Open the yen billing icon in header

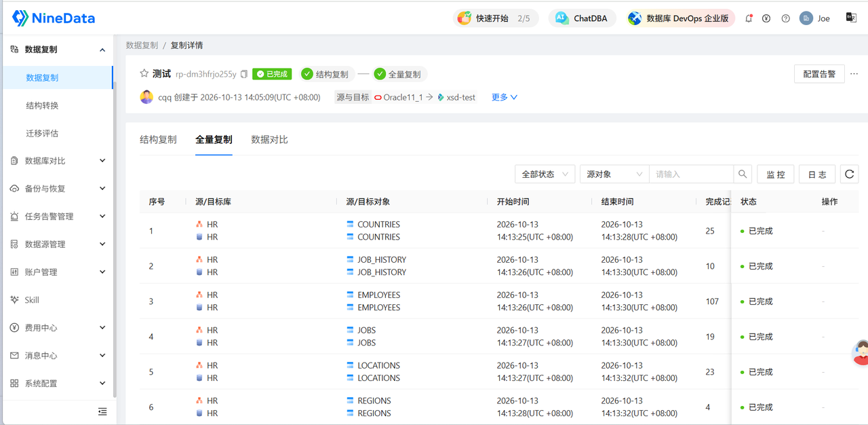(766, 18)
